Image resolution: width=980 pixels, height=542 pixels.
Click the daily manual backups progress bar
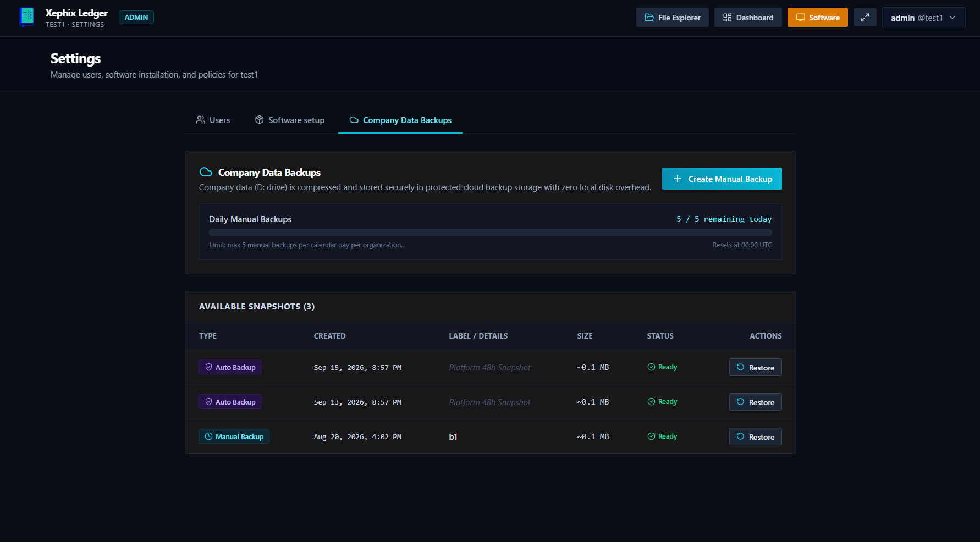(x=490, y=233)
